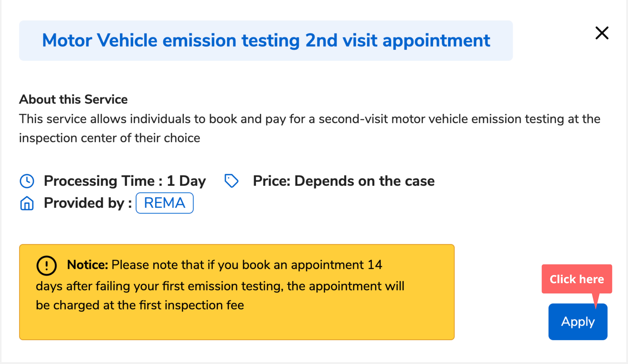The width and height of the screenshot is (628, 364).
Task: Click 'days after failing your first emission' line
Action: tap(220, 286)
